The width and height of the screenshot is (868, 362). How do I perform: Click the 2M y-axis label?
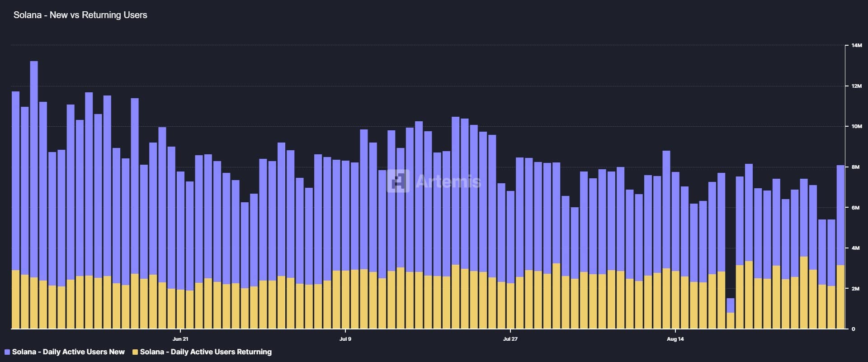(855, 289)
